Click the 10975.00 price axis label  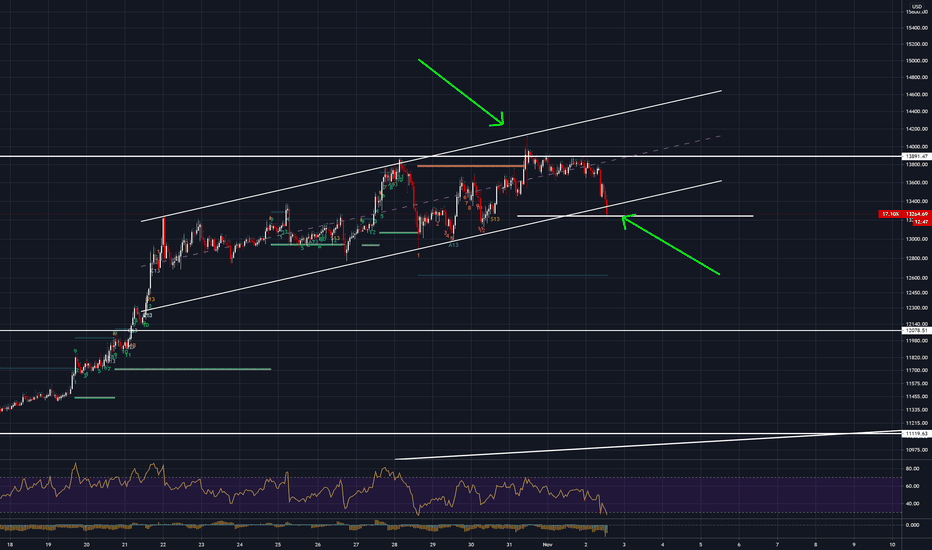coord(917,450)
